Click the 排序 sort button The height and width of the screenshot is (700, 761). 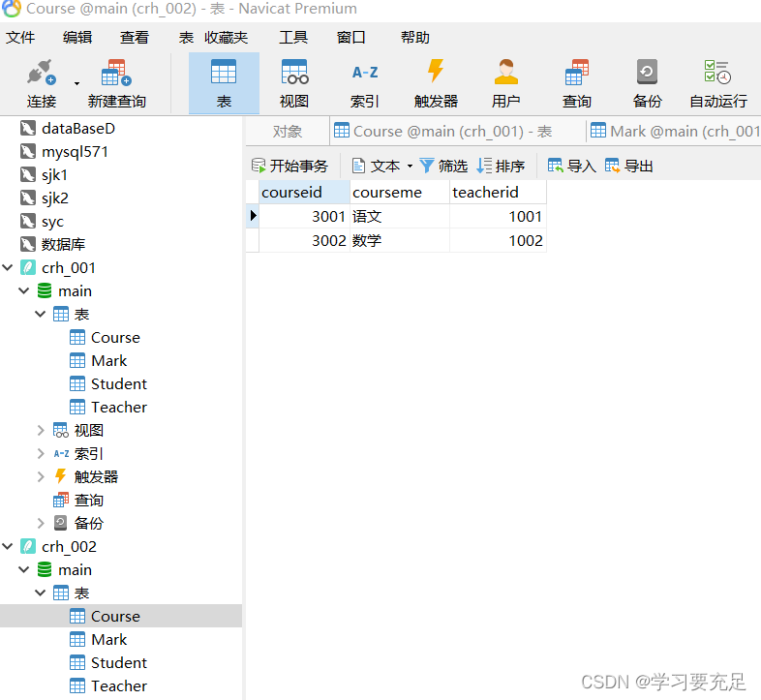[x=501, y=166]
